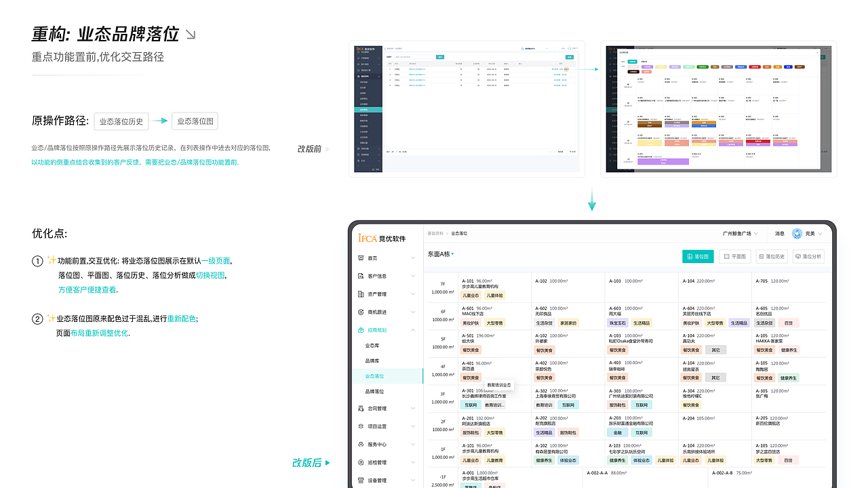
Task: Open 客户信息 section via its sidebar icon
Action: 360,276
